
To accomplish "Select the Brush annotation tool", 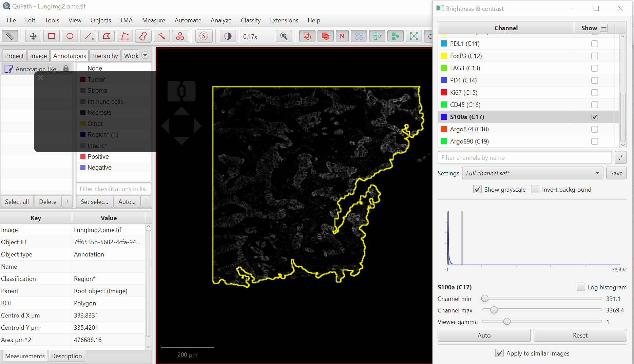I will 143,36.
